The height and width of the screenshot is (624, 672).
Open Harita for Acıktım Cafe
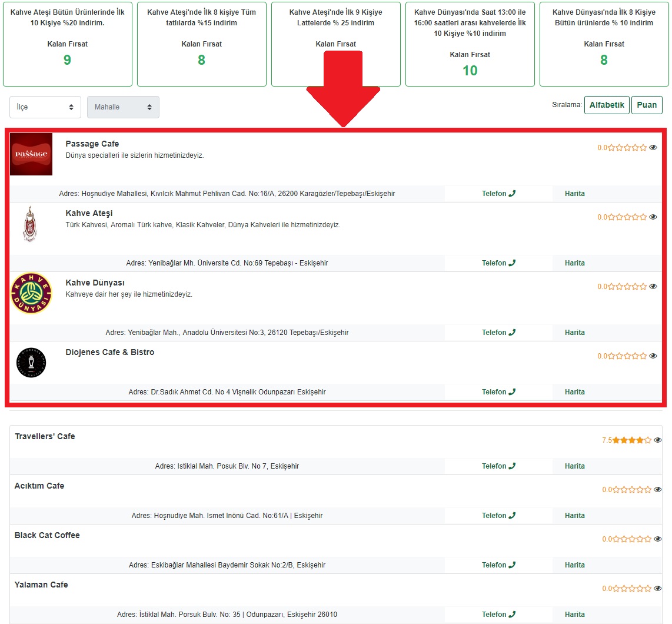pyautogui.click(x=575, y=516)
